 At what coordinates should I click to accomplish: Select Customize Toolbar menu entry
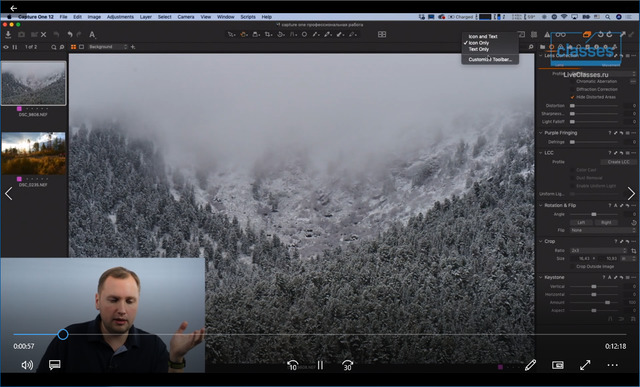click(490, 60)
